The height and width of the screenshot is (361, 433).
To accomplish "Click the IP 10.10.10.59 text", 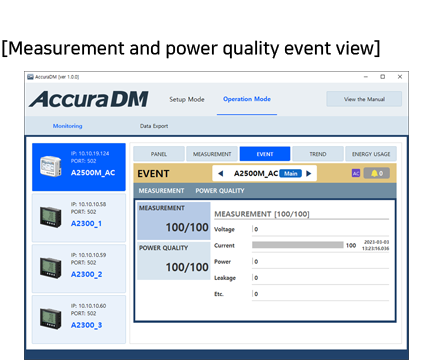I will coord(88,255).
